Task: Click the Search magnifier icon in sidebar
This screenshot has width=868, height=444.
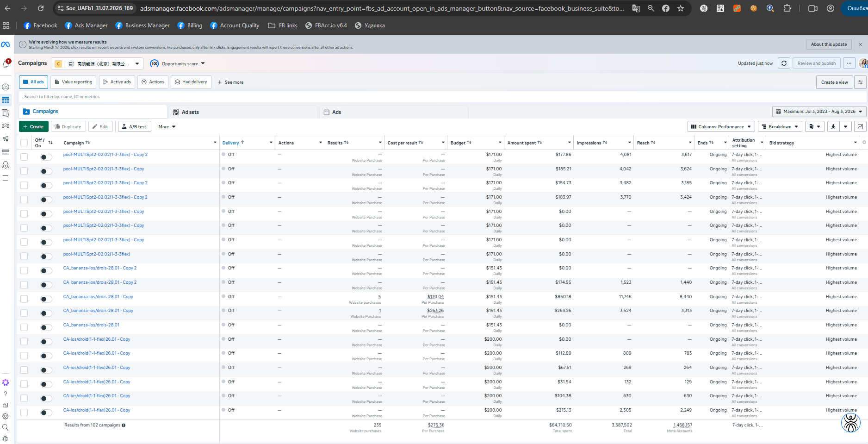Action: point(6,427)
